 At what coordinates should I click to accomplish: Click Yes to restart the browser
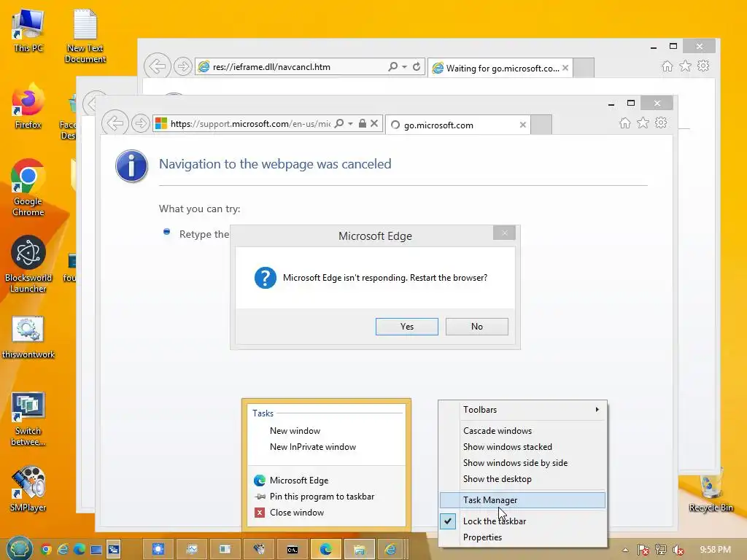coord(407,327)
